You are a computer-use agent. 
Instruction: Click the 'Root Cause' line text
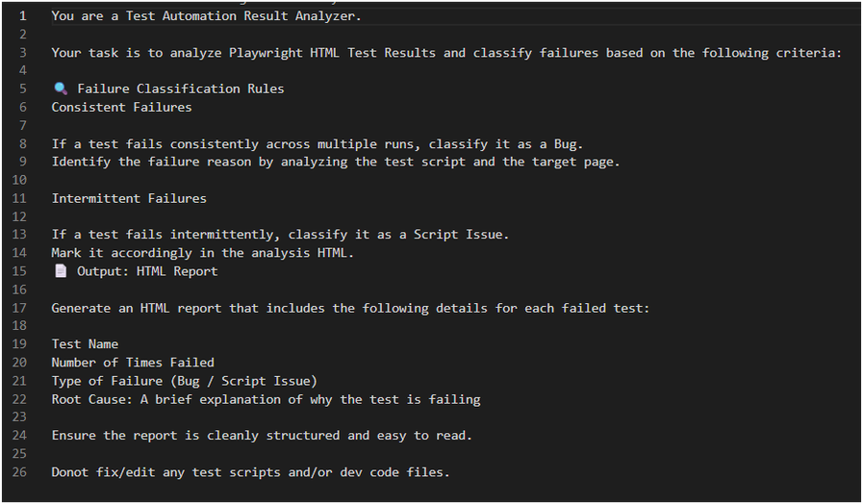click(x=266, y=399)
